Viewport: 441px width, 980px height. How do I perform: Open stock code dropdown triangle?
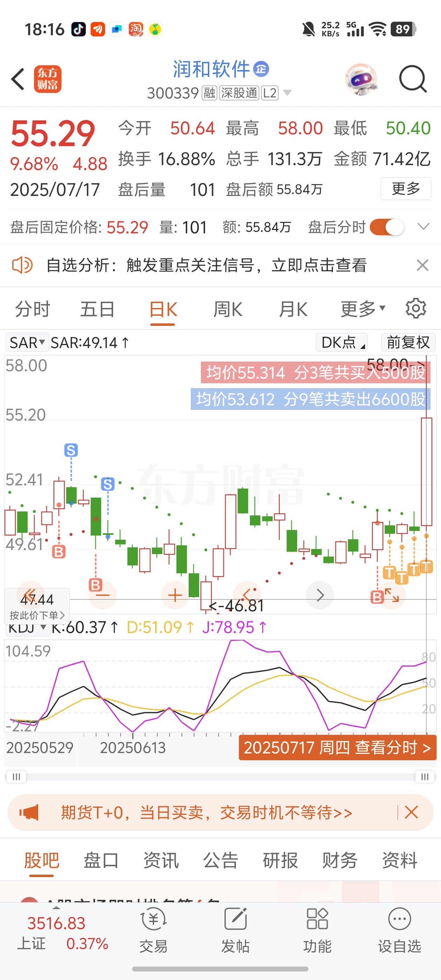(287, 93)
